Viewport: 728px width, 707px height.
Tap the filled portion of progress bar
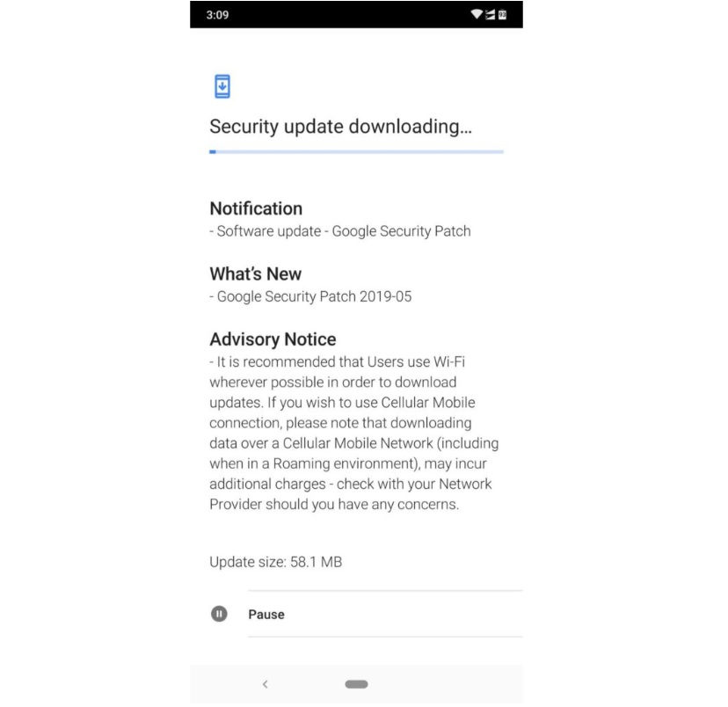tap(213, 152)
